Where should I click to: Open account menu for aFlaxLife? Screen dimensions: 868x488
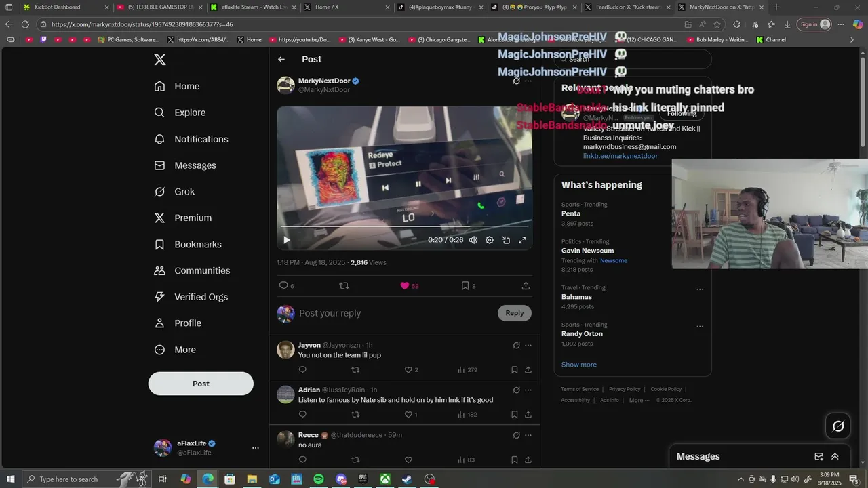pyautogui.click(x=255, y=448)
